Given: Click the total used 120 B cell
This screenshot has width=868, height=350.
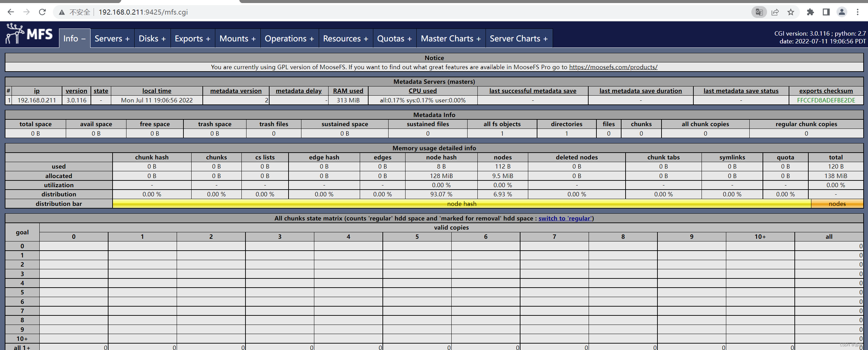Looking at the screenshot, I should point(836,166).
